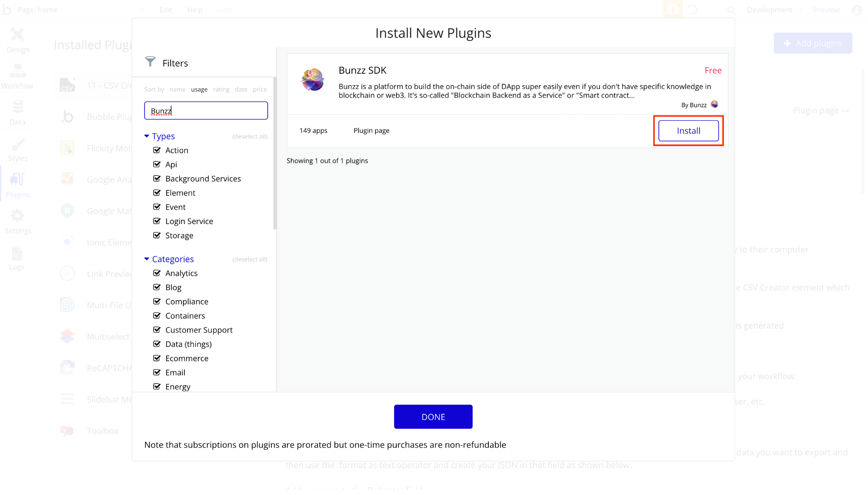Click the Bunzz author avatar icon
868x495 pixels.
pos(714,104)
